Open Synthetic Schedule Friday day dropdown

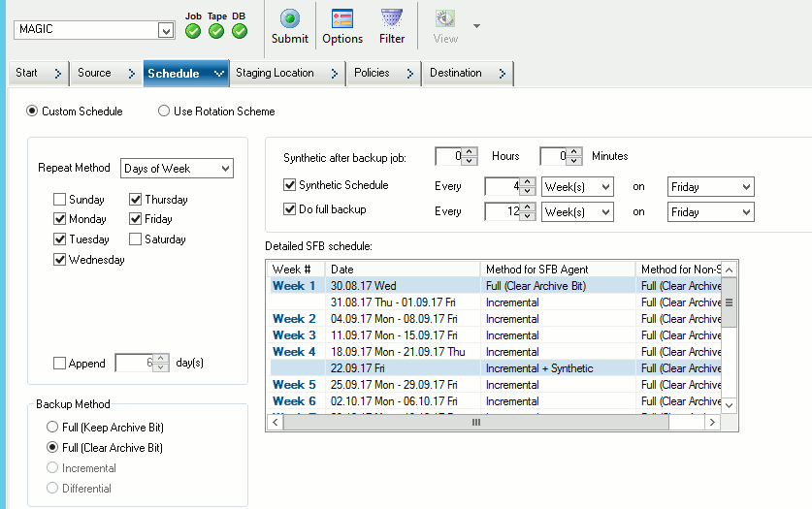(x=710, y=187)
